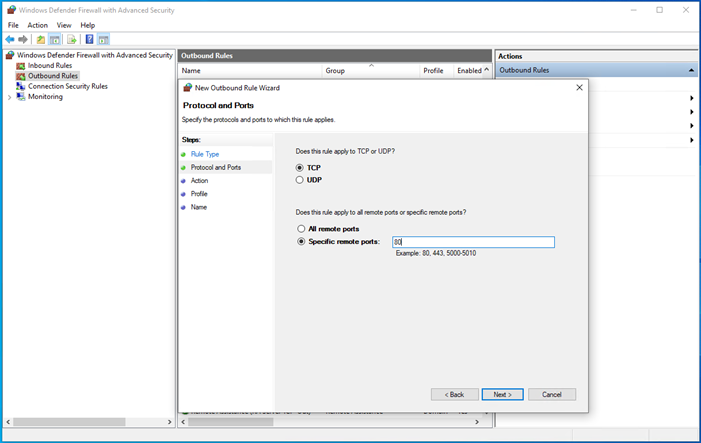This screenshot has width=701, height=443.
Task: Click the console tree scrollbar left arrow
Action: pos(8,422)
